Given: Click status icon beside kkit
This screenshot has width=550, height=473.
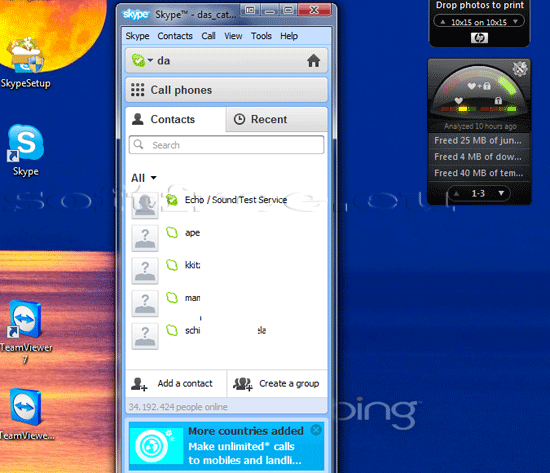Looking at the screenshot, I should (172, 265).
